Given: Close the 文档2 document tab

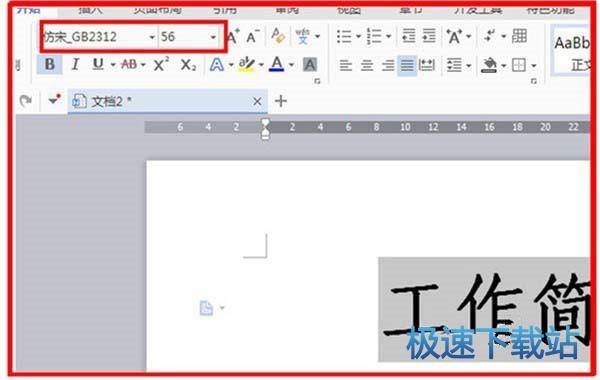Looking at the screenshot, I should (x=257, y=101).
